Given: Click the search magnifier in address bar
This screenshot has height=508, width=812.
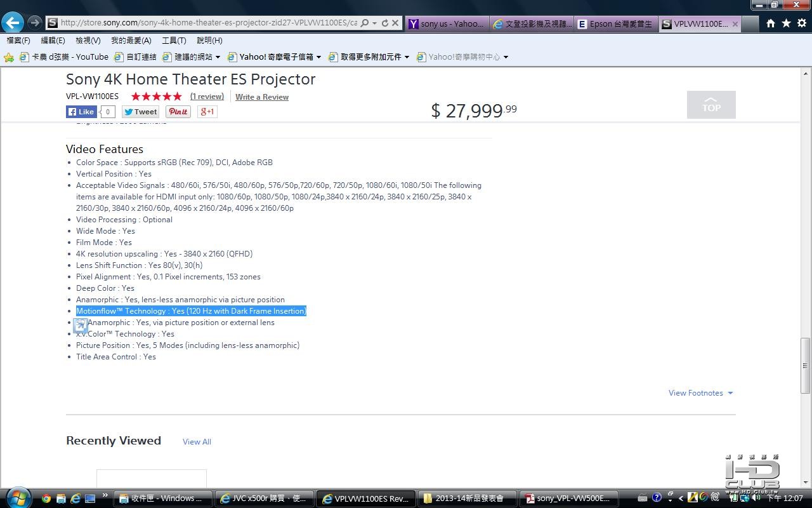Looking at the screenshot, I should pyautogui.click(x=365, y=23).
